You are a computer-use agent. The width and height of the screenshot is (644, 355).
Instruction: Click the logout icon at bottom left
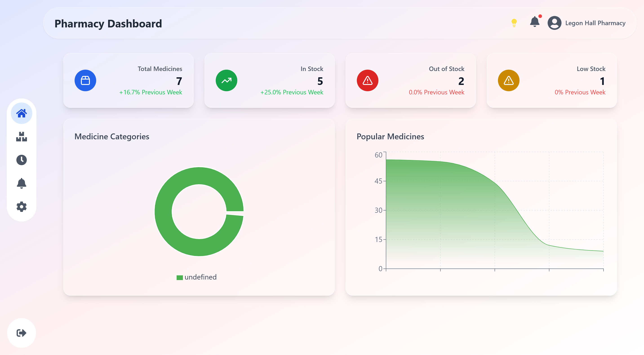point(22,333)
